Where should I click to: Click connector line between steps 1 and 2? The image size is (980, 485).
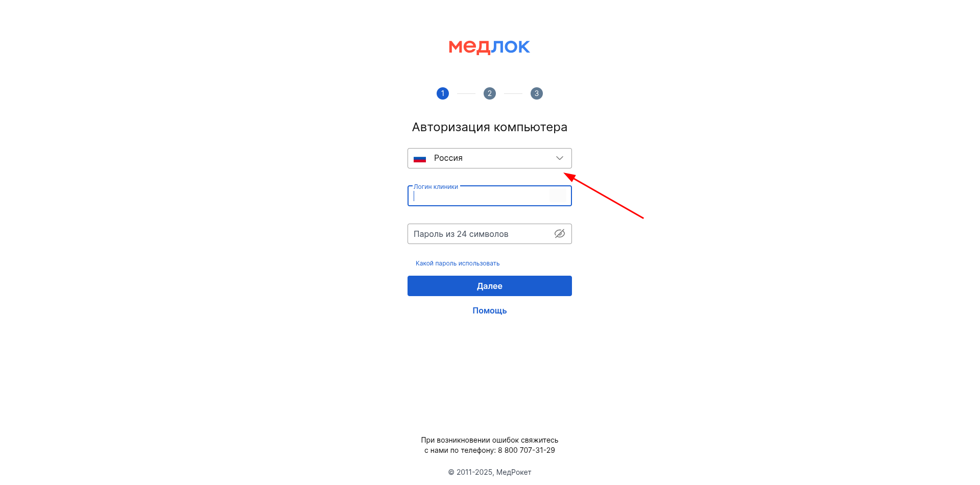466,93
